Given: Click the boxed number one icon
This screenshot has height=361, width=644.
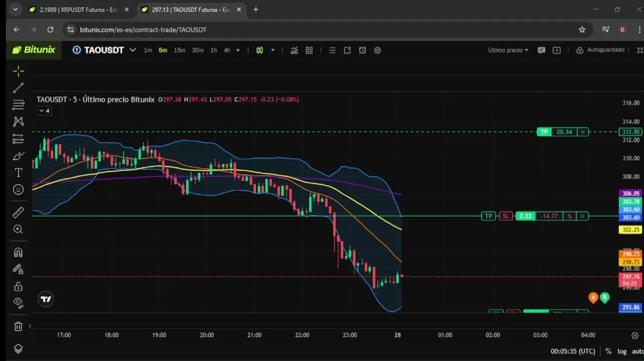Looking at the screenshot, I should tap(556, 50).
